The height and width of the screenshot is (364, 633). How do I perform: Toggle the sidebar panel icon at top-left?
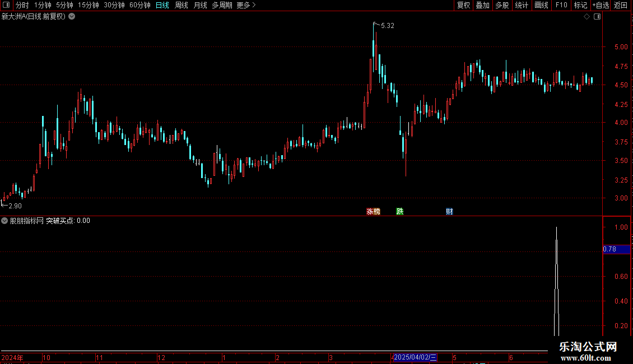click(x=6, y=5)
